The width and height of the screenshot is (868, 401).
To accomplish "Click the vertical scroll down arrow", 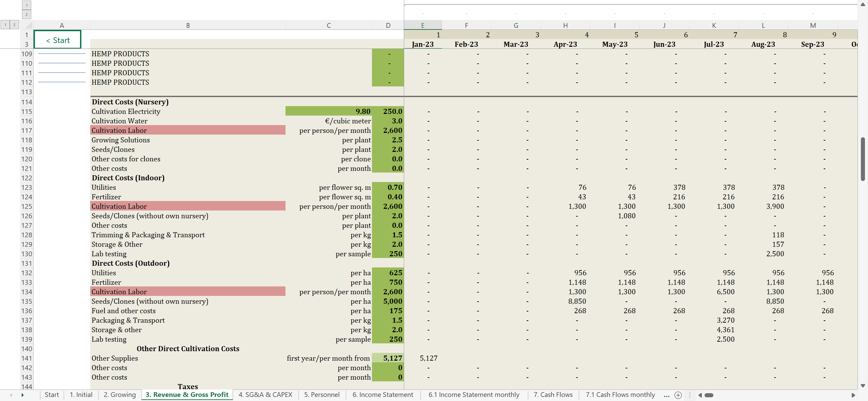I will 863,386.
